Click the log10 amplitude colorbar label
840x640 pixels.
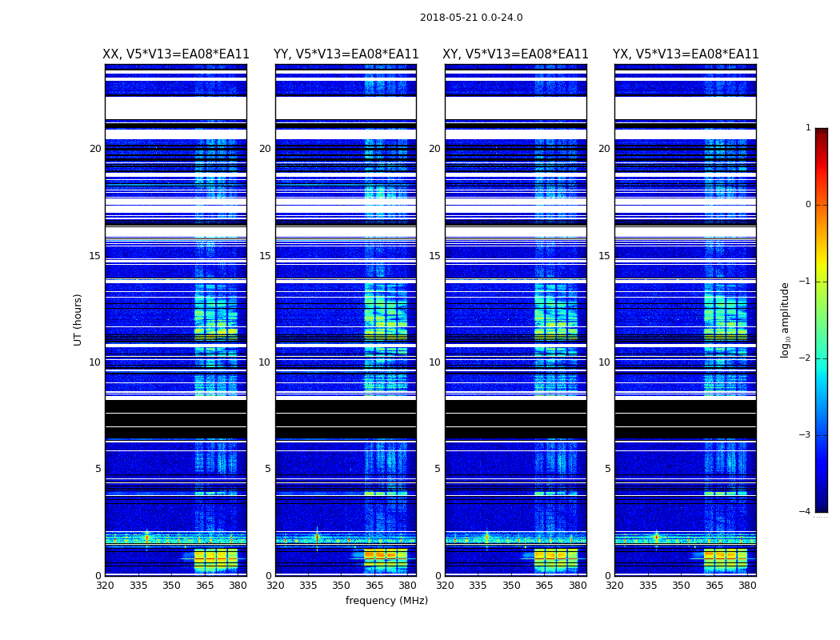785,320
